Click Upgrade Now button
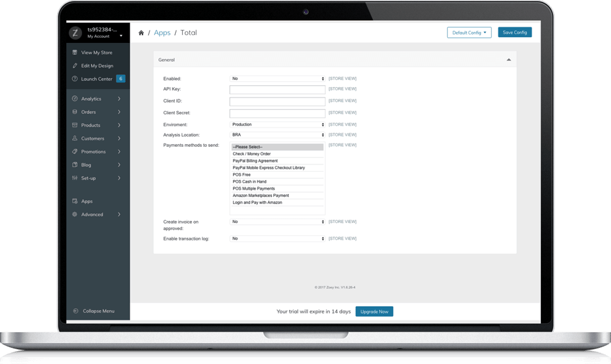The height and width of the screenshot is (364, 611). (x=374, y=311)
